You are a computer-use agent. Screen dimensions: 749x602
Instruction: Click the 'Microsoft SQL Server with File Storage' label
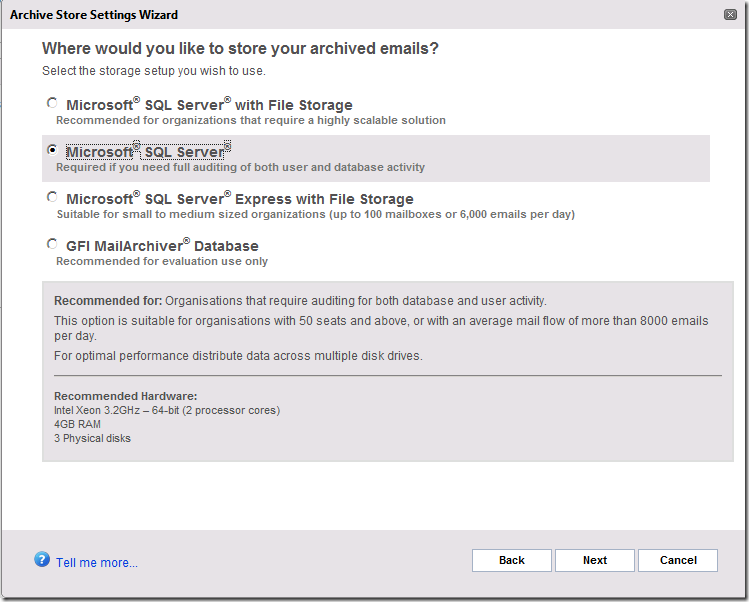[209, 104]
